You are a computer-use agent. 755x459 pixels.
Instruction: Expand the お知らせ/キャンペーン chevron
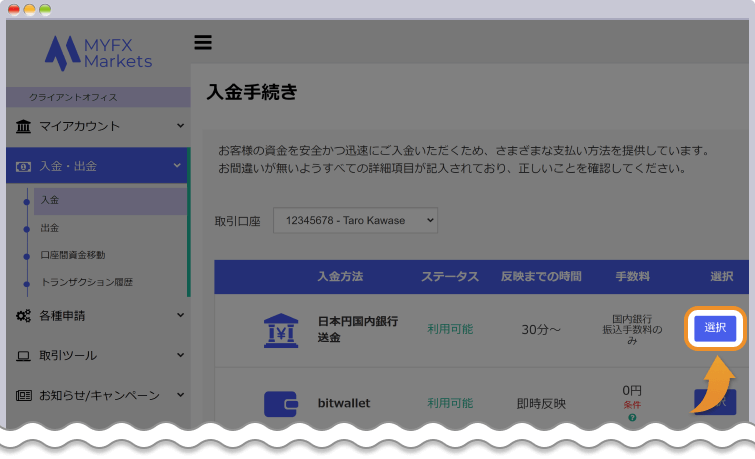[x=180, y=394]
